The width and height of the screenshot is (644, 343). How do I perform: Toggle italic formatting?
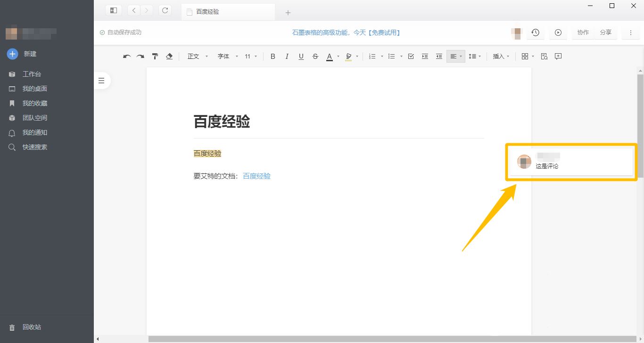pyautogui.click(x=287, y=57)
